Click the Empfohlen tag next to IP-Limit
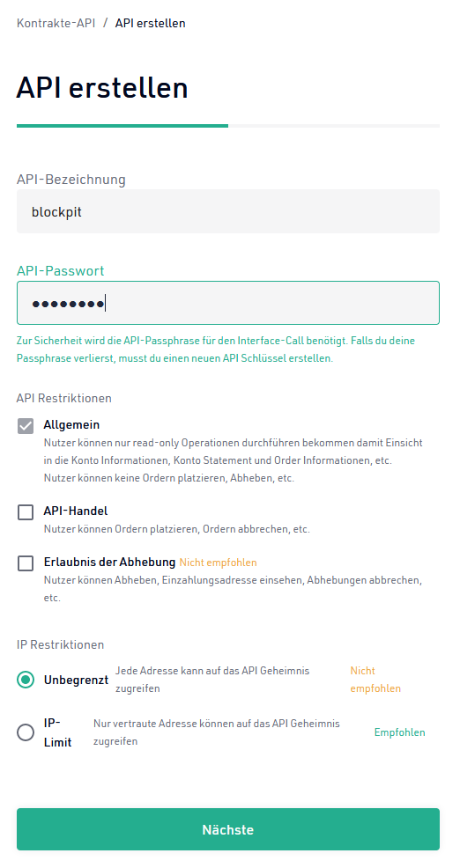The height and width of the screenshot is (868, 460). pyautogui.click(x=399, y=732)
